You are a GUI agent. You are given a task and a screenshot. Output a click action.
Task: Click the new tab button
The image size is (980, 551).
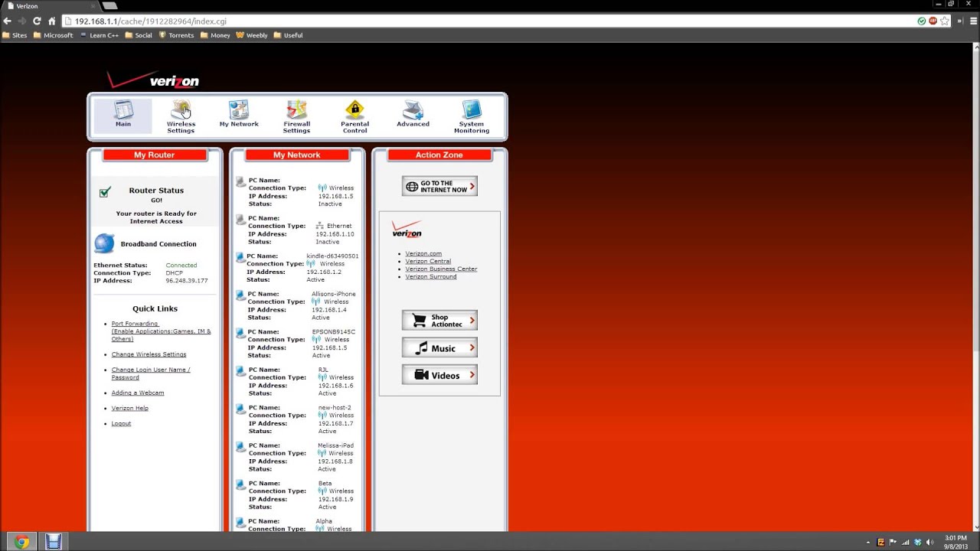pyautogui.click(x=109, y=6)
